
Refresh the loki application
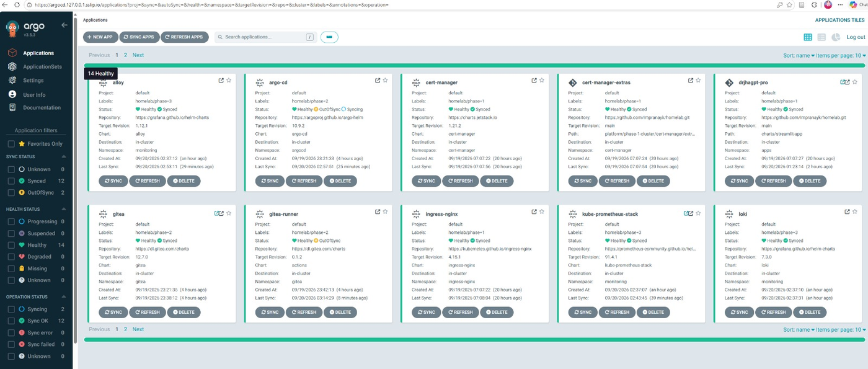[x=774, y=313]
